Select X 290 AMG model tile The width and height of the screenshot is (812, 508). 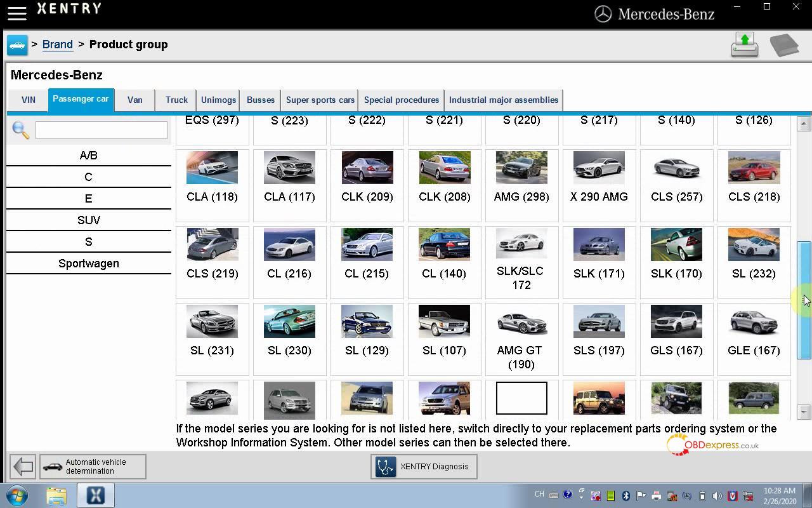599,185
